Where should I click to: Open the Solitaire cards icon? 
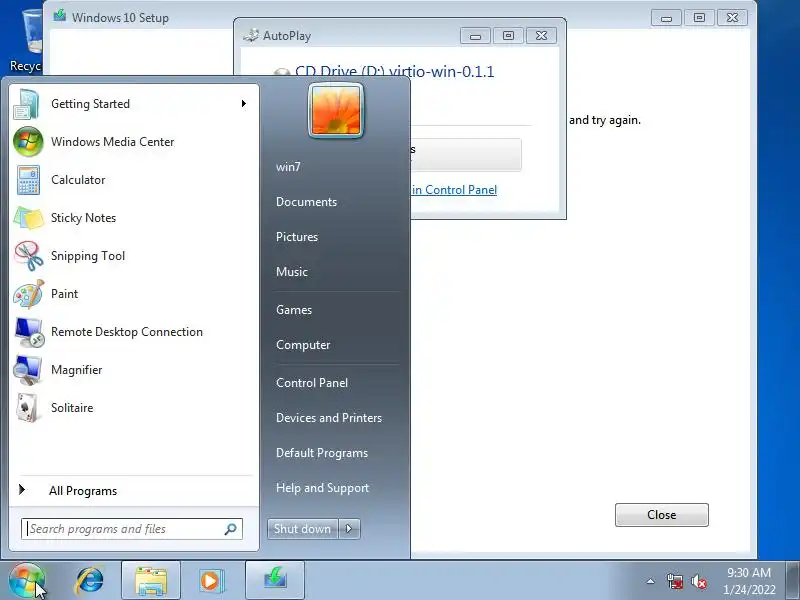point(28,408)
